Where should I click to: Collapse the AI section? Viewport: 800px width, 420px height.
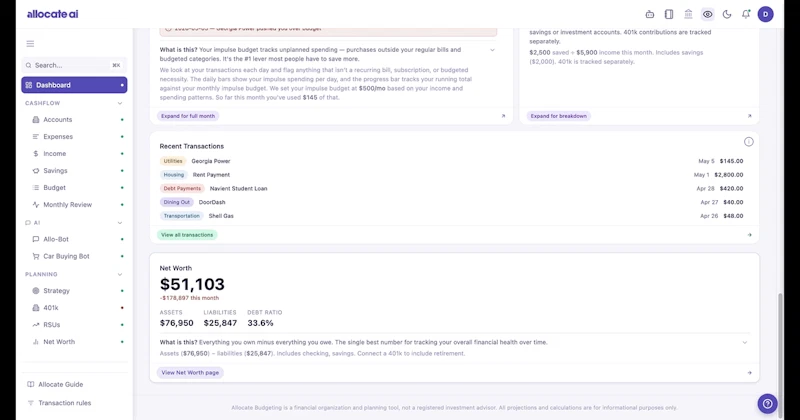120,223
